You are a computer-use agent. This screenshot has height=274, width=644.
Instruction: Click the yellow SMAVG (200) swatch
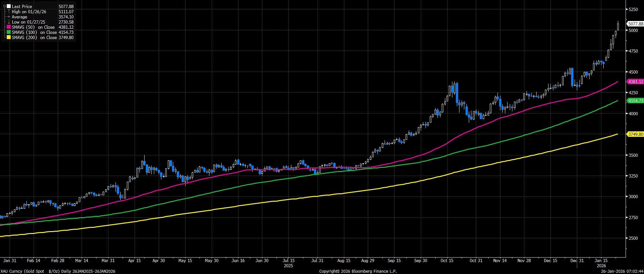(x=9, y=37)
